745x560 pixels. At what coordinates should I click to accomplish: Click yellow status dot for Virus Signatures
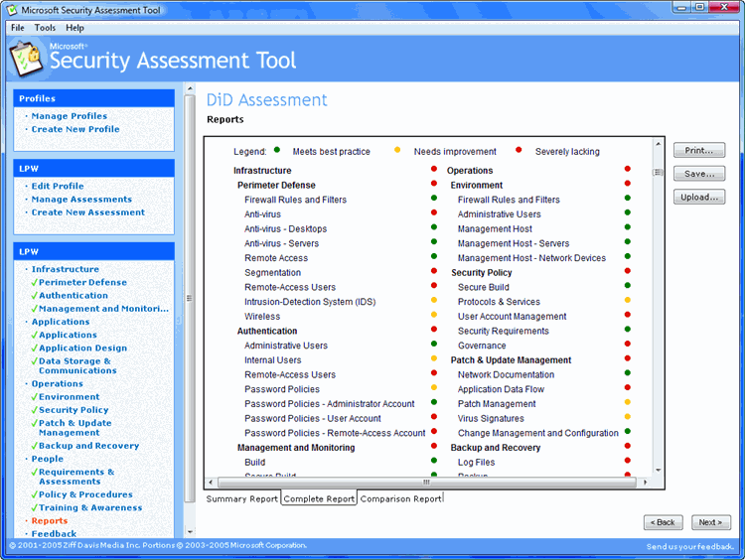(627, 417)
